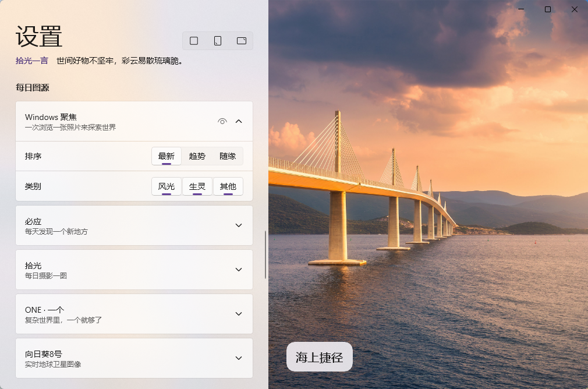
Task: Select 趋势 sorting option
Action: pos(197,156)
